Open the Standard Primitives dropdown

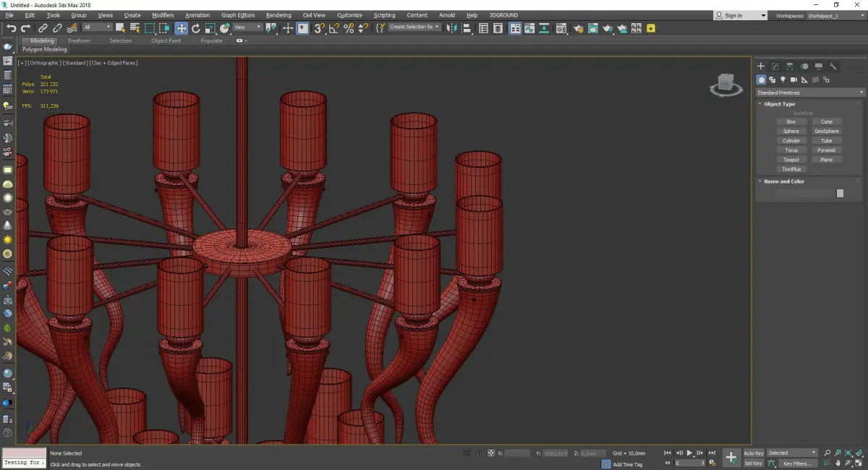point(810,93)
